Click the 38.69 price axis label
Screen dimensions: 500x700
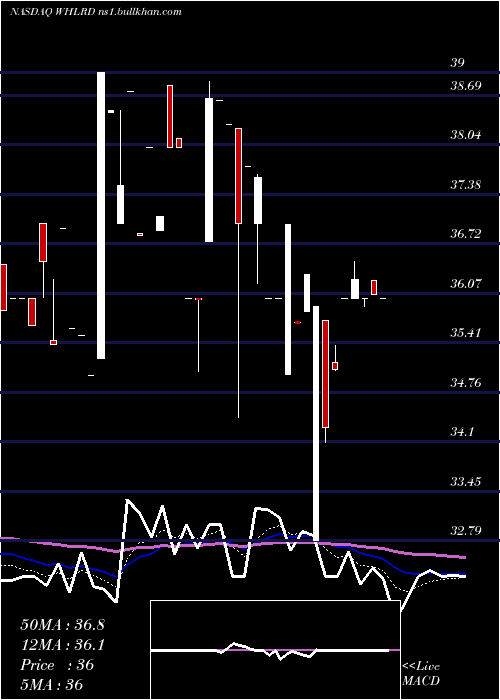(466, 85)
